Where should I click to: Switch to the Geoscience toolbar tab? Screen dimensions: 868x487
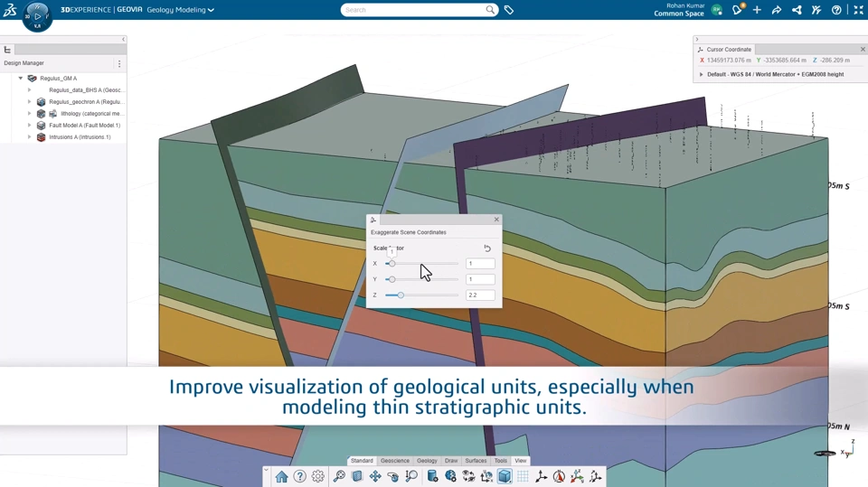395,461
